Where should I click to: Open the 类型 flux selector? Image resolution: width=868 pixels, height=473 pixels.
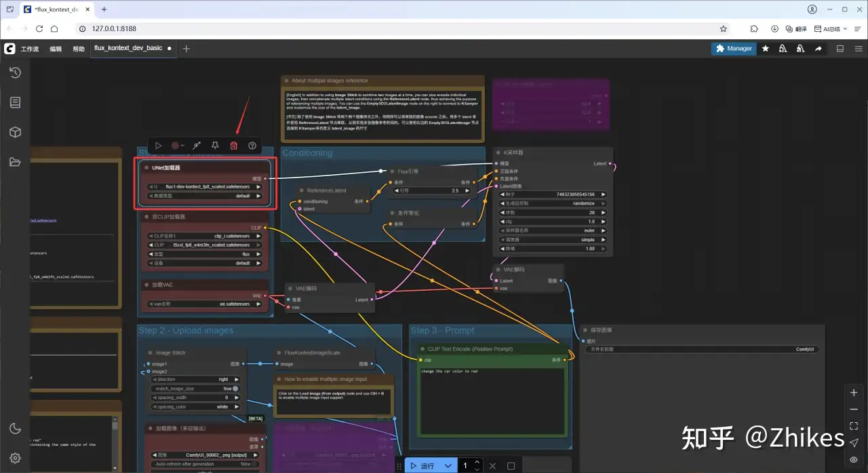(205, 254)
